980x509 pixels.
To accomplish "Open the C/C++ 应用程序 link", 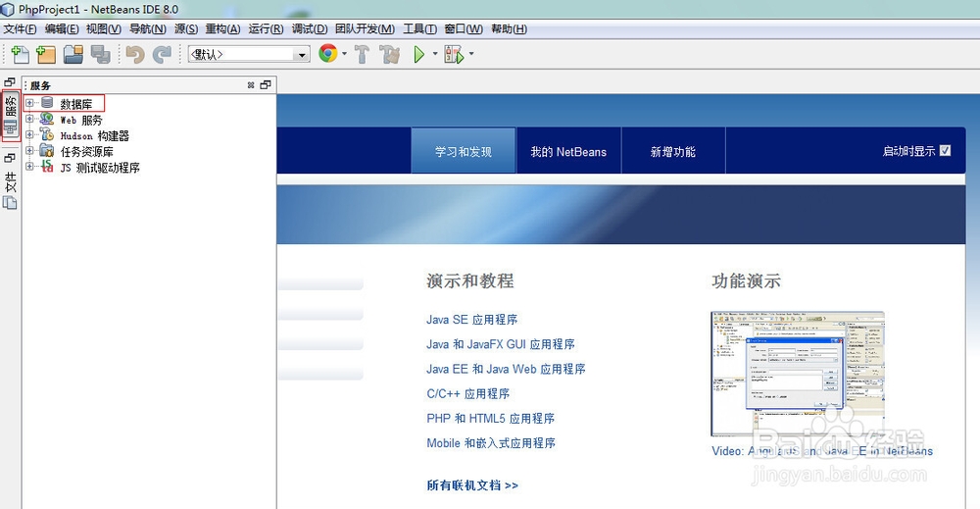I will coord(468,393).
